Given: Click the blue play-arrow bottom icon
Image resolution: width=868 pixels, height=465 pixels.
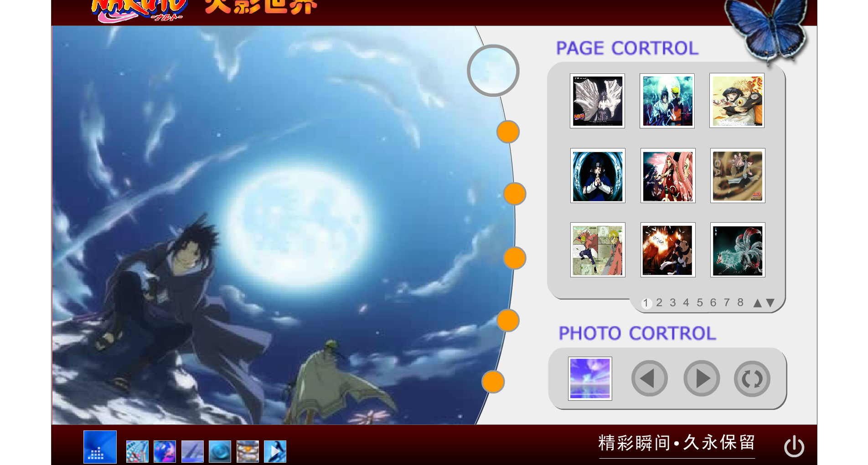Looking at the screenshot, I should [275, 451].
